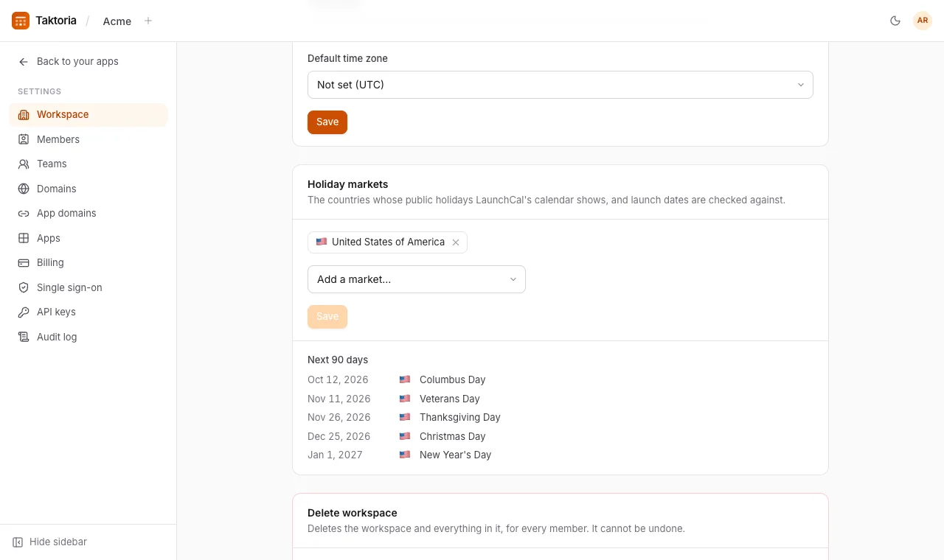944x560 pixels.
Task: Click the Members icon in sidebar
Action: click(x=24, y=139)
